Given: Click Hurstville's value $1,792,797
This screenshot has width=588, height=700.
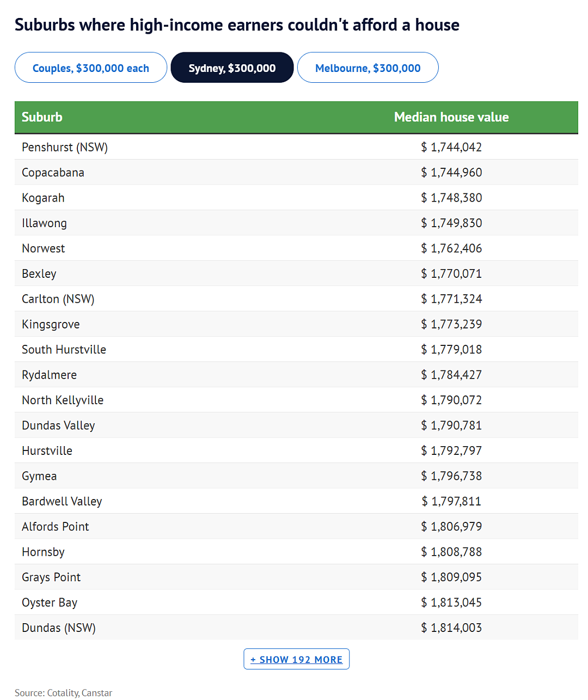Looking at the screenshot, I should 451,451.
